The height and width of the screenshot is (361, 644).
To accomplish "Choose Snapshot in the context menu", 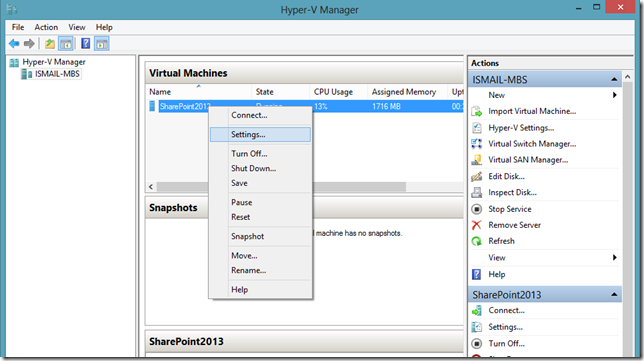I will [x=260, y=237].
